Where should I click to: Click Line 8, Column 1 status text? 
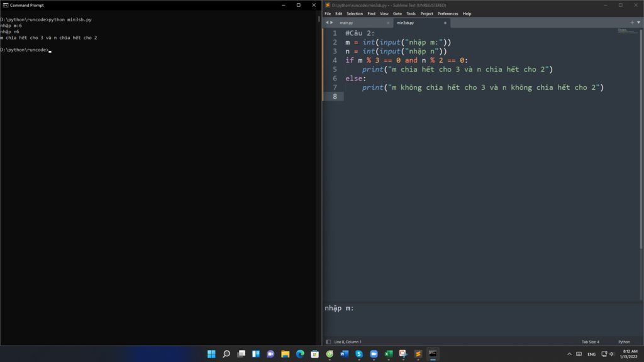pyautogui.click(x=347, y=341)
